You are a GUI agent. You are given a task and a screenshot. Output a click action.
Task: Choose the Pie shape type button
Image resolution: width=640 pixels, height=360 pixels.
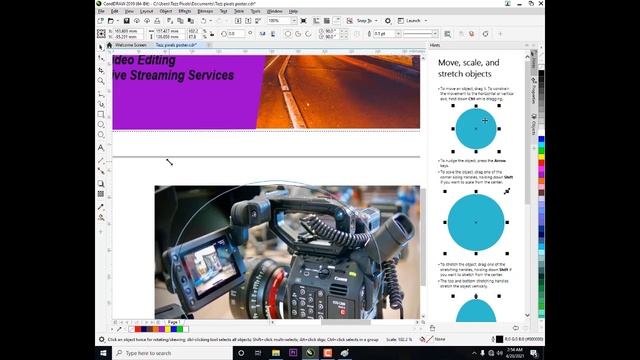tap(298, 34)
